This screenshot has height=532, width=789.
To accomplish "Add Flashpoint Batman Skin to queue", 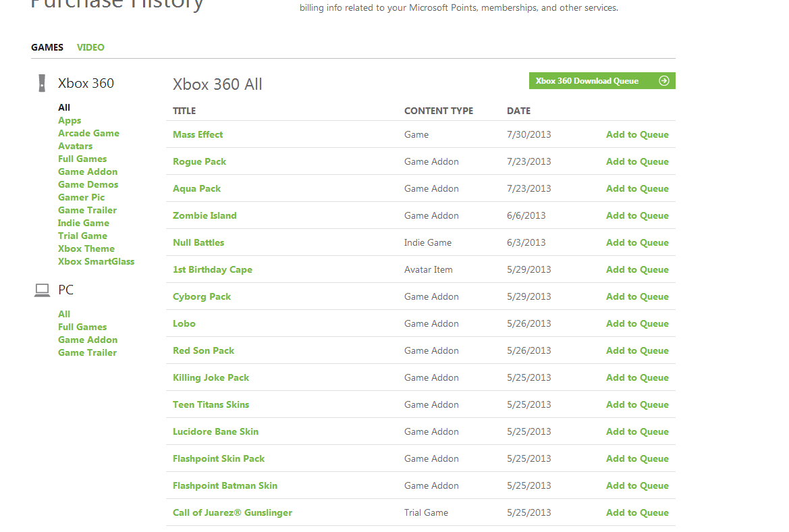I will point(637,485).
